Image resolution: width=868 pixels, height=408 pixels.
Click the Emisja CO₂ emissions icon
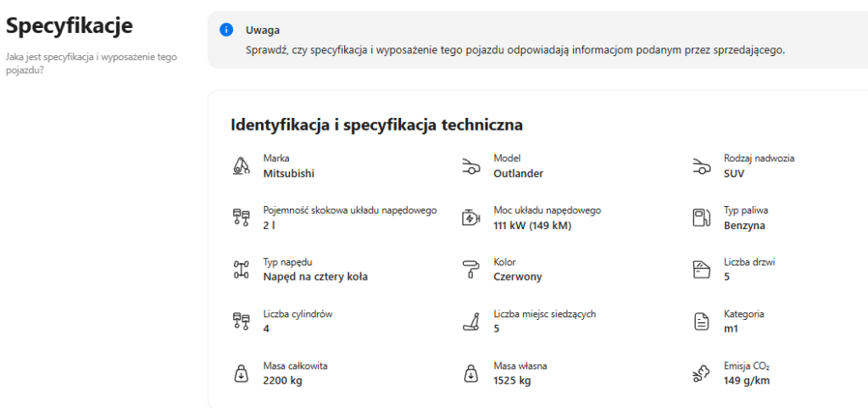point(701,373)
